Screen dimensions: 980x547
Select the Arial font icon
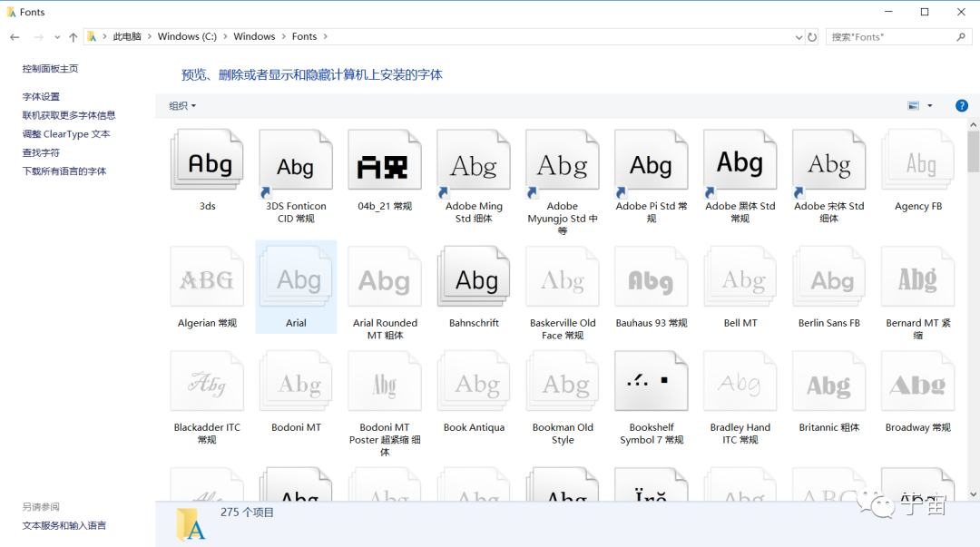[x=296, y=277]
